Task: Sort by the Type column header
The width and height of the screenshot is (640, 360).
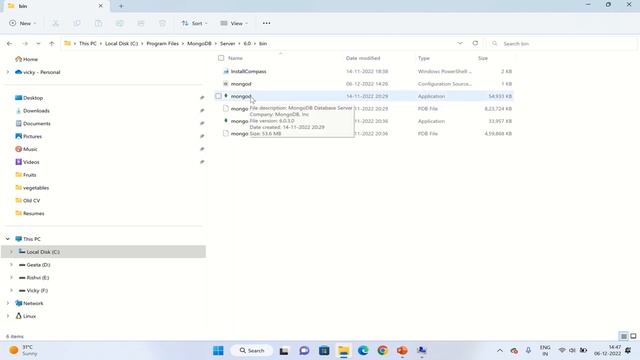Action: tap(424, 58)
